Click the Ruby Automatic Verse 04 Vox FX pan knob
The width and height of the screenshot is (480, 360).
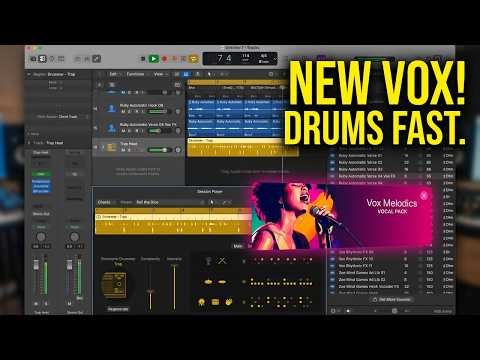(x=178, y=131)
